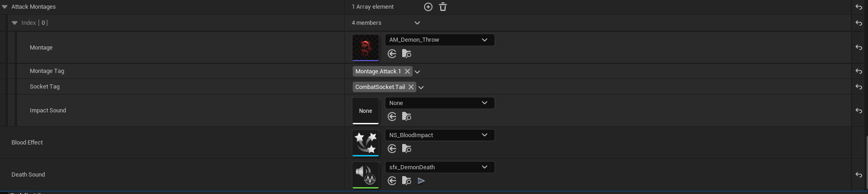Viewport: 868px width, 194px height.
Task: Browse to Impact Sound asset in Content Browser
Action: (x=407, y=116)
